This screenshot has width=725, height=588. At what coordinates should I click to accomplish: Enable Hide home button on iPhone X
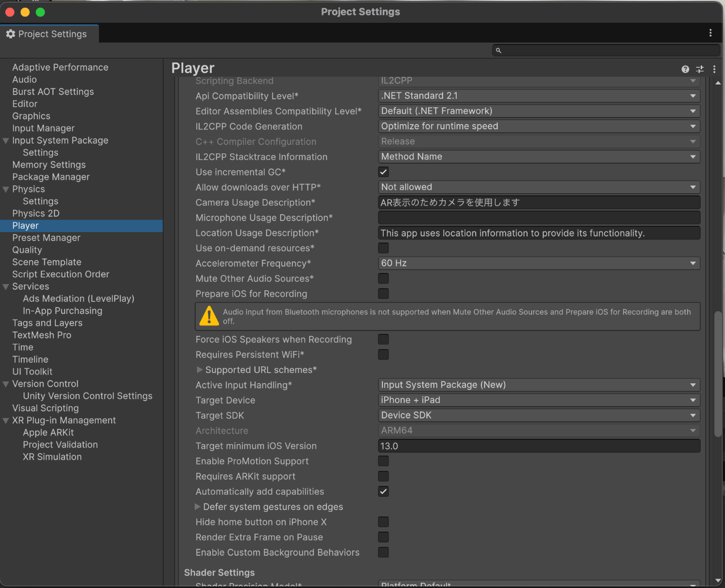point(383,522)
